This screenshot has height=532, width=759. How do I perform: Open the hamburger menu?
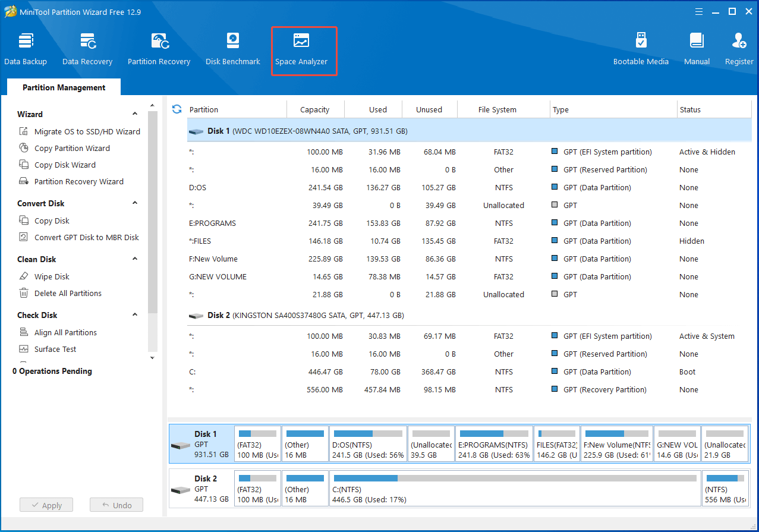tap(698, 11)
